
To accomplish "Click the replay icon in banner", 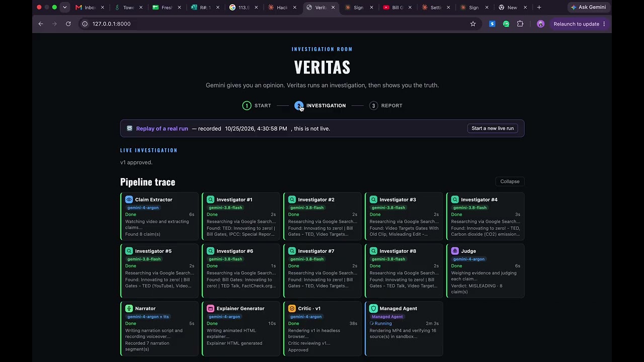I will pyautogui.click(x=129, y=128).
